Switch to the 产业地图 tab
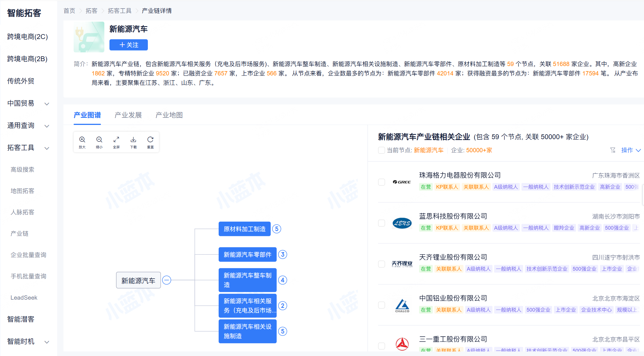The width and height of the screenshot is (644, 356). click(x=169, y=115)
